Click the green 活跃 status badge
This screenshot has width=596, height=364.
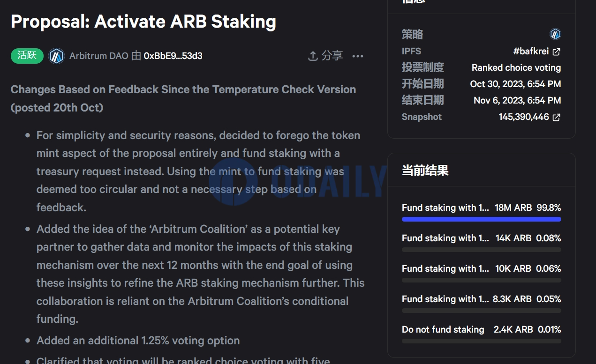[x=27, y=56]
